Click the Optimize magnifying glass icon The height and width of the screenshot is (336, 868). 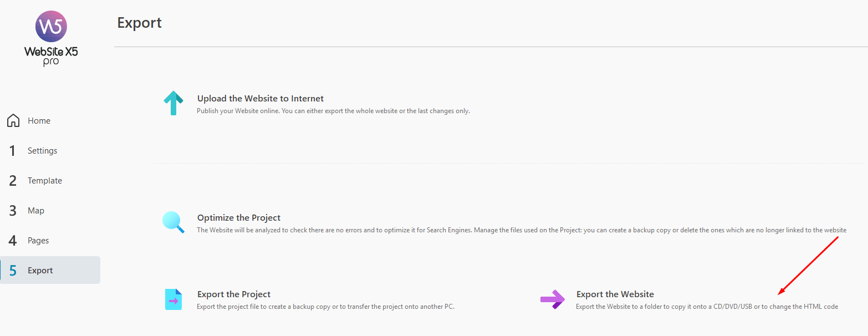coord(173,222)
